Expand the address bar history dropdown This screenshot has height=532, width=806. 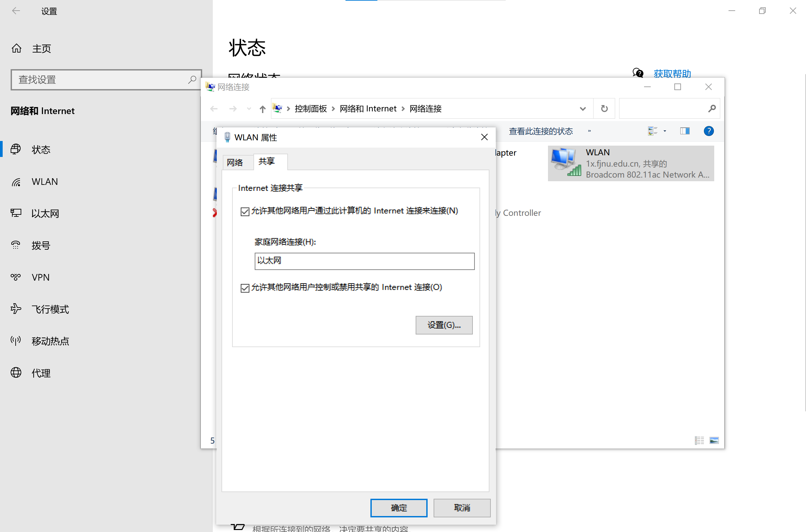pos(583,109)
